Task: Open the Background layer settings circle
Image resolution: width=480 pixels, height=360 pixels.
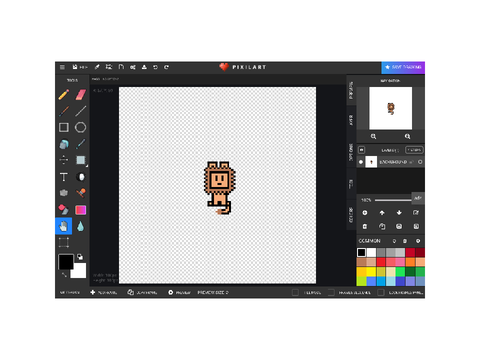Action: tap(420, 162)
